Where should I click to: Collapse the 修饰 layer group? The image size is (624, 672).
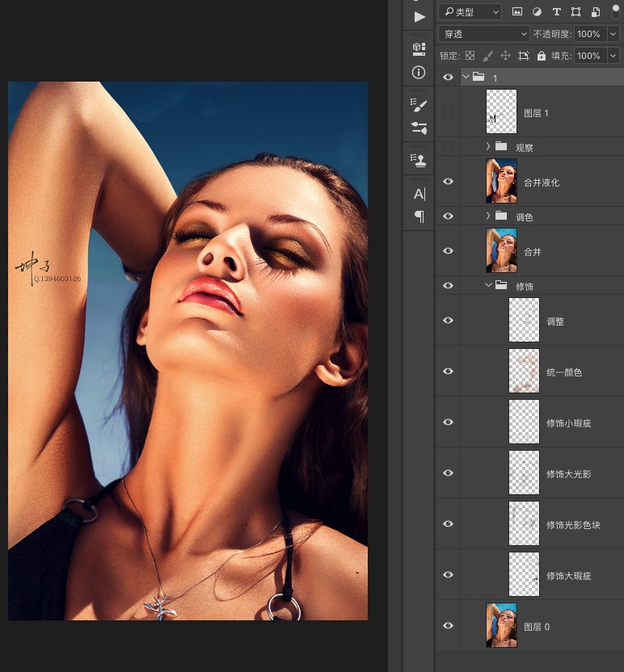coord(488,286)
